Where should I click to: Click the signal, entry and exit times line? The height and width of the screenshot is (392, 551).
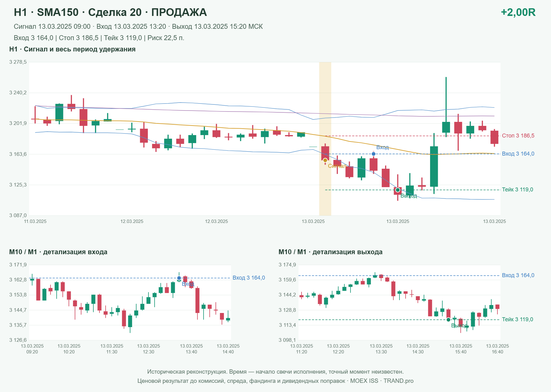[x=138, y=27]
